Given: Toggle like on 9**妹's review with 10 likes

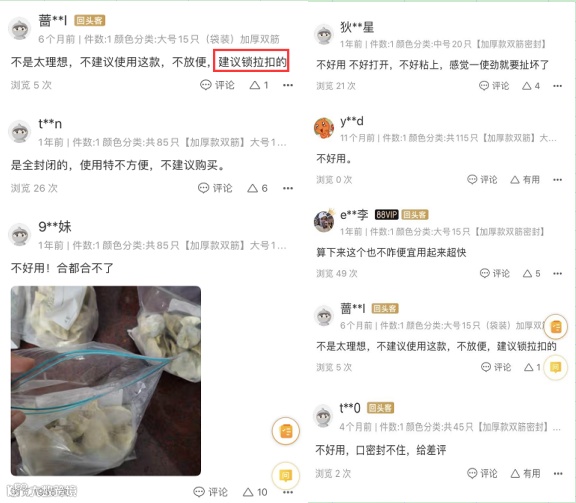Looking at the screenshot, I should pyautogui.click(x=255, y=492).
